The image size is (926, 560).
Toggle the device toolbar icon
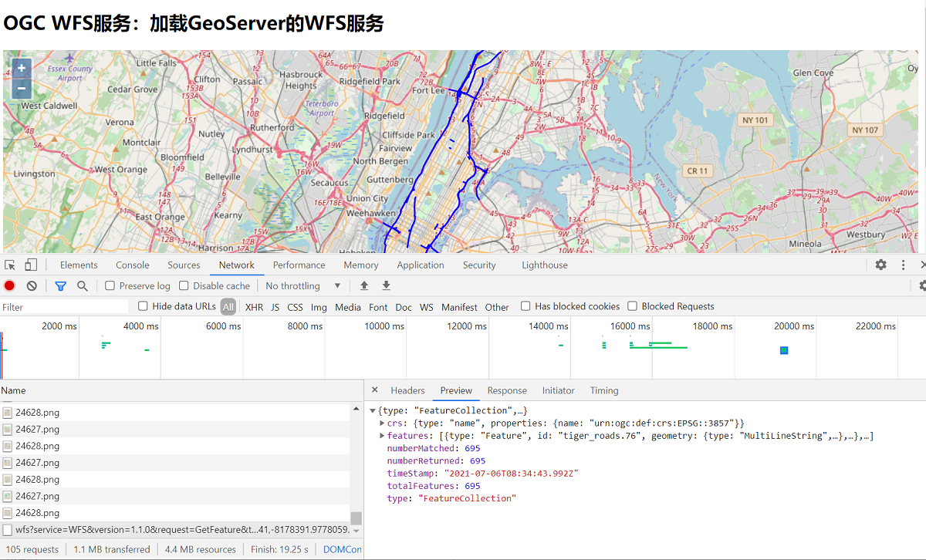click(x=31, y=265)
